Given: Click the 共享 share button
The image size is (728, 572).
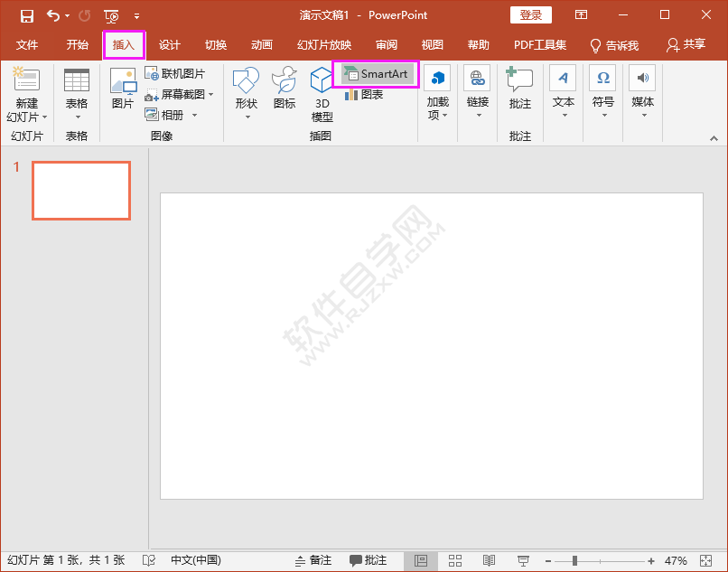Looking at the screenshot, I should pyautogui.click(x=686, y=45).
